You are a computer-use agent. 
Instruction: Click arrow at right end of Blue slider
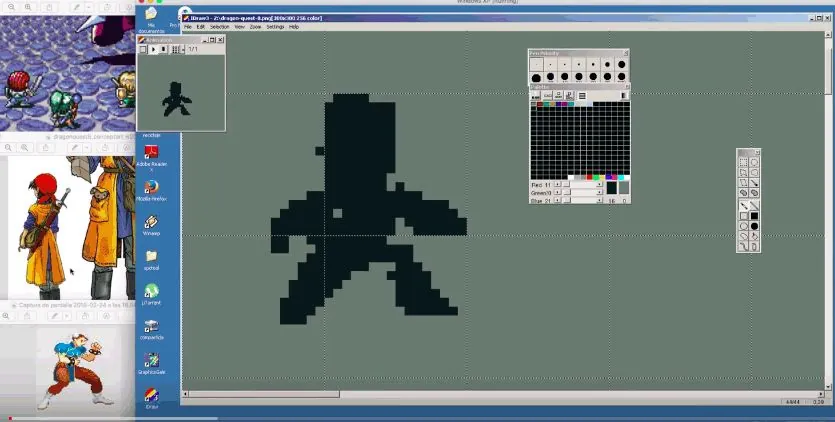click(x=600, y=200)
